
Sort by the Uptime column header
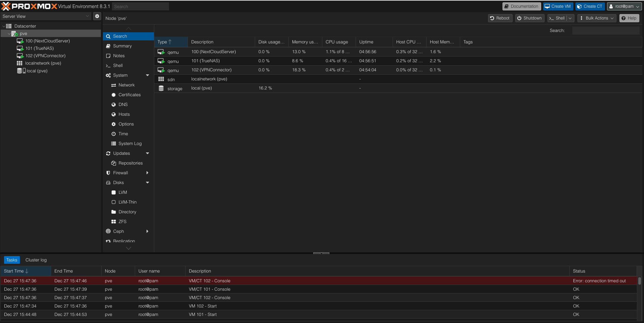coord(374,42)
